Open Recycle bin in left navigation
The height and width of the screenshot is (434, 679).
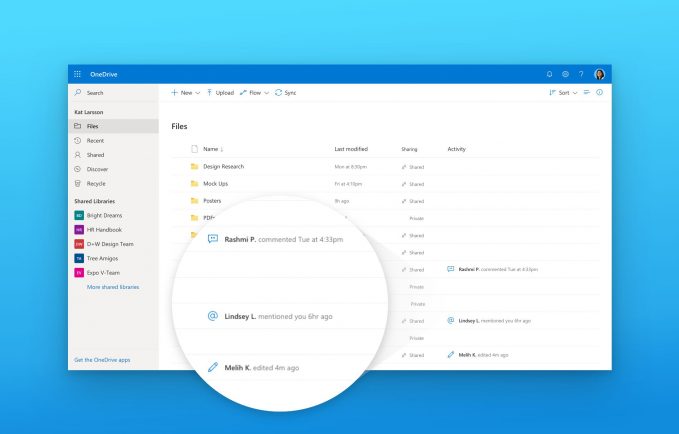113,183
